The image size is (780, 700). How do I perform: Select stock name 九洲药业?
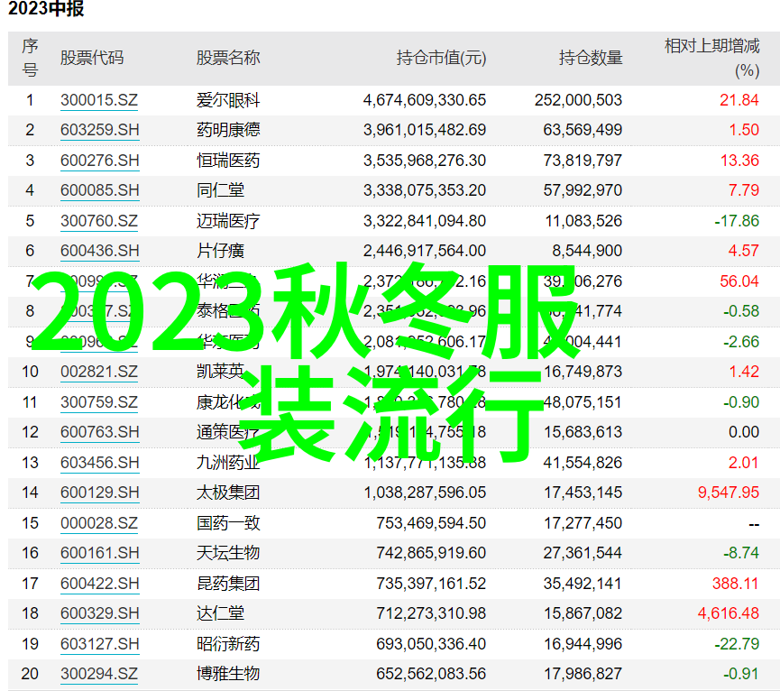tap(228, 462)
